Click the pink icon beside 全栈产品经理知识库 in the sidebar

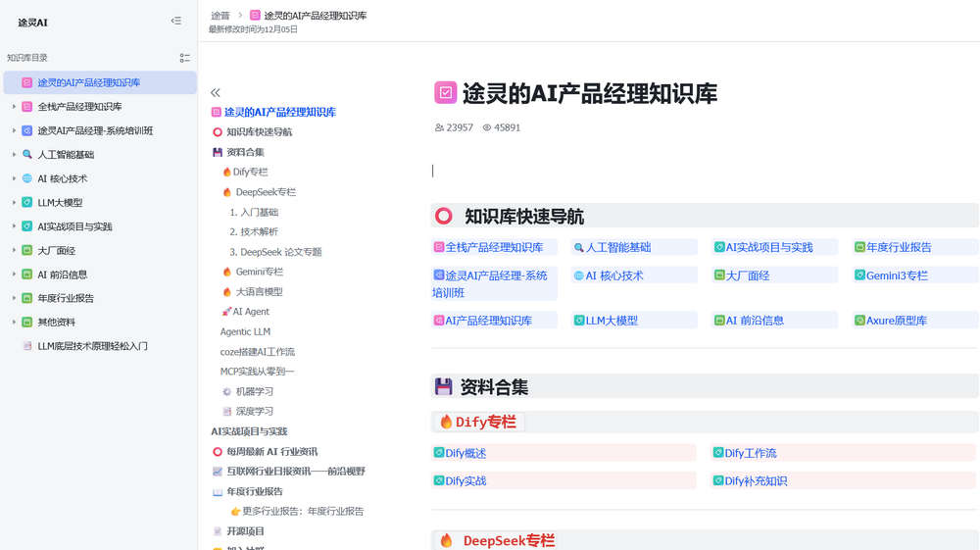click(x=26, y=106)
